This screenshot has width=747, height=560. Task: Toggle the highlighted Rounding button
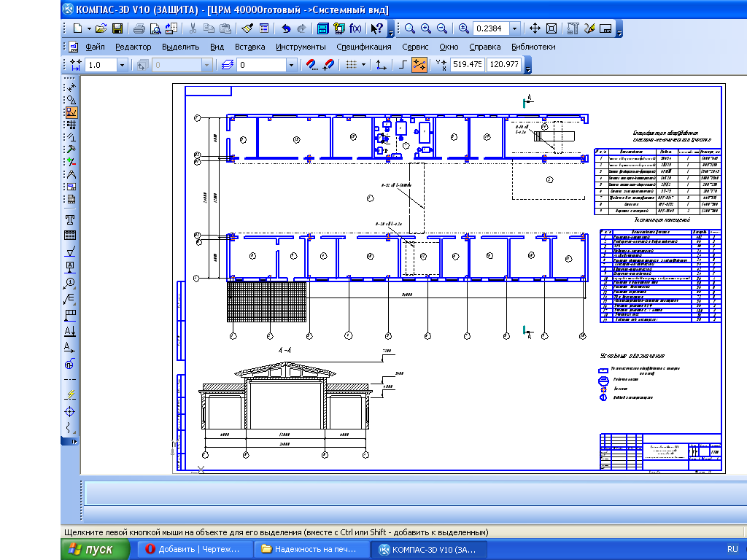419,65
